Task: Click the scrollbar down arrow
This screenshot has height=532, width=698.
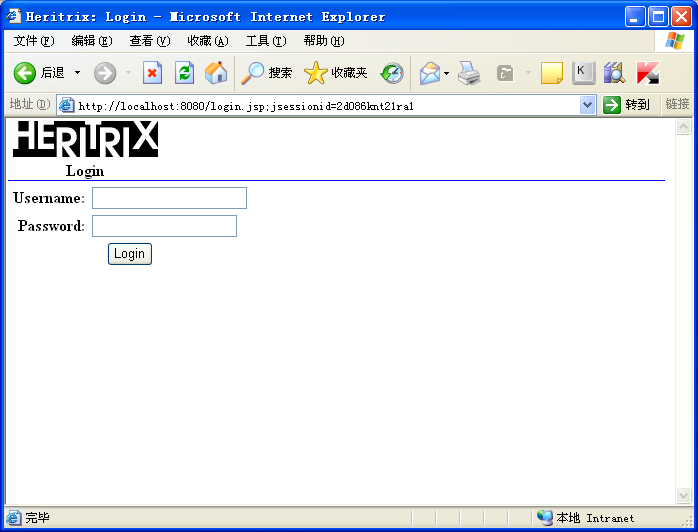Action: (683, 495)
